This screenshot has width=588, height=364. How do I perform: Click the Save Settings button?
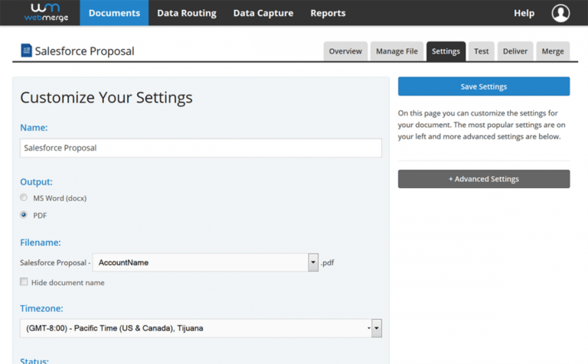coord(484,86)
